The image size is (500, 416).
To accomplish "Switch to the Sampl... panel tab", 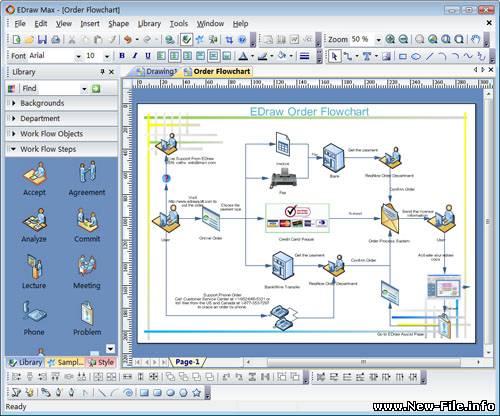I will tap(65, 362).
